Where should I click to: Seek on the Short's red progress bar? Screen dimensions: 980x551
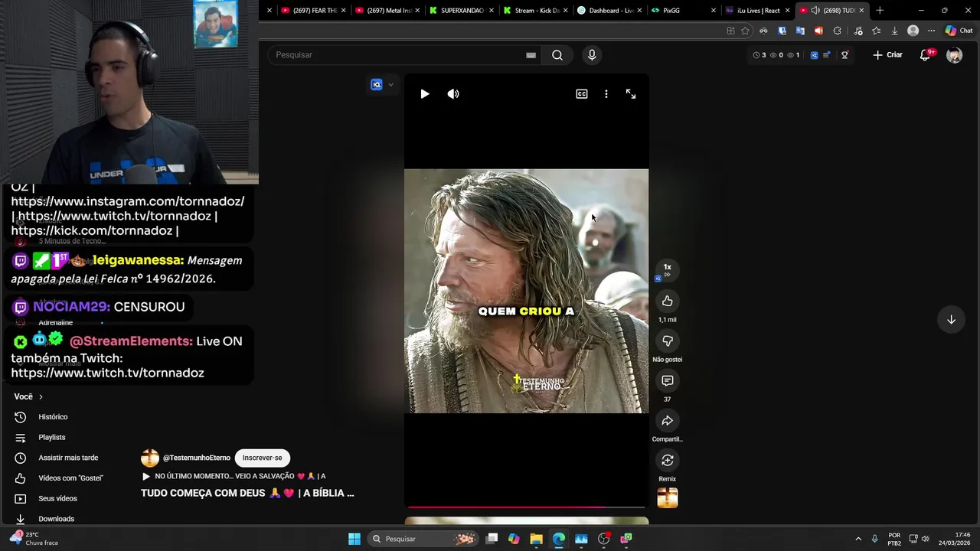pos(527,507)
